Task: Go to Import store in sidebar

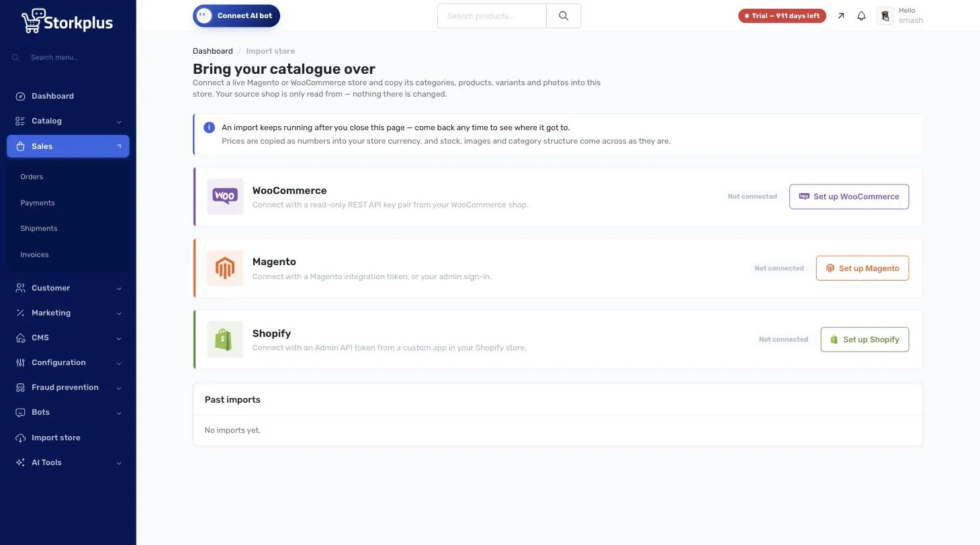Action: (x=56, y=438)
